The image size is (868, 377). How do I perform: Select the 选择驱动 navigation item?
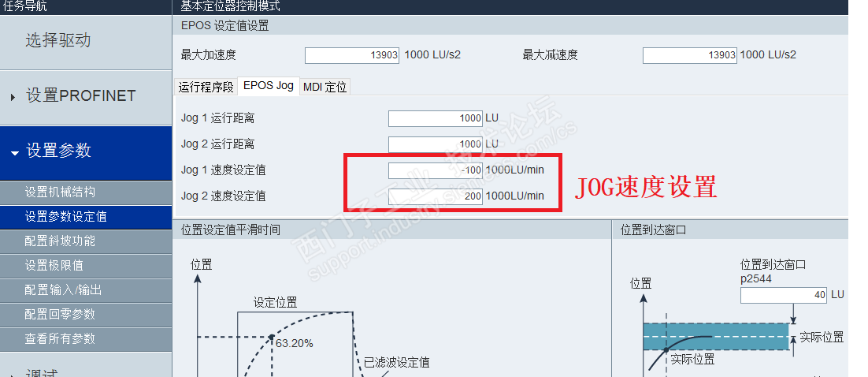(86, 42)
